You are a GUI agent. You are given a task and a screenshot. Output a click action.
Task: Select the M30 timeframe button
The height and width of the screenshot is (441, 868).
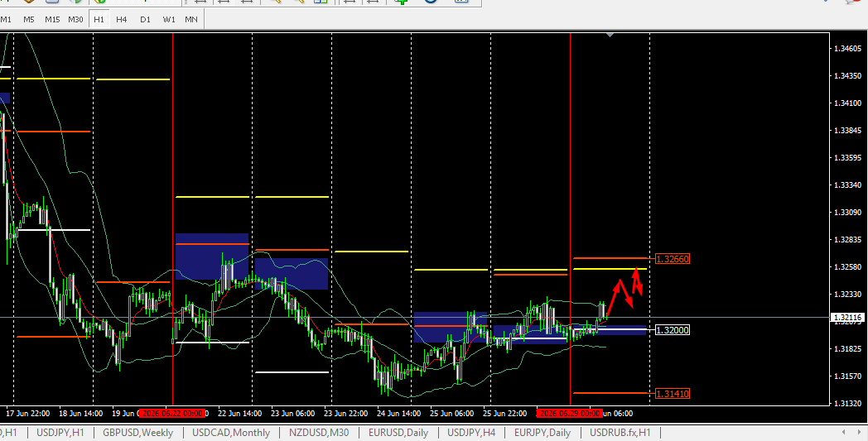click(75, 19)
